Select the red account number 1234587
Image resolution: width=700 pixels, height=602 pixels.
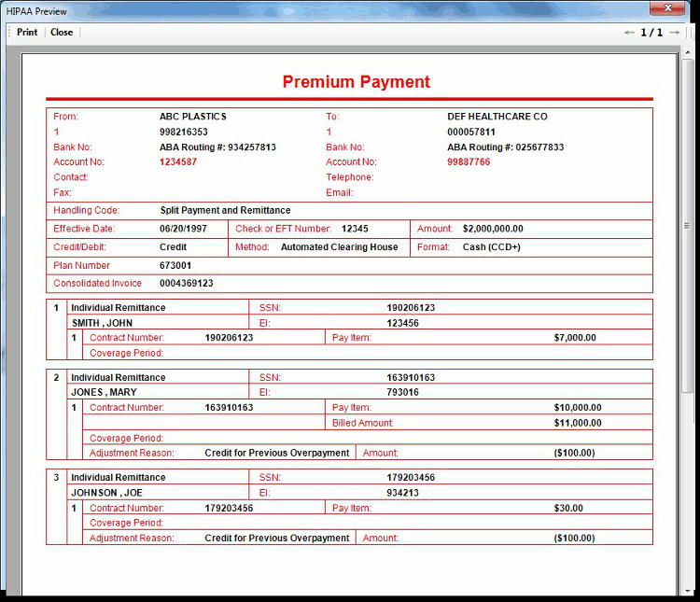coord(178,162)
